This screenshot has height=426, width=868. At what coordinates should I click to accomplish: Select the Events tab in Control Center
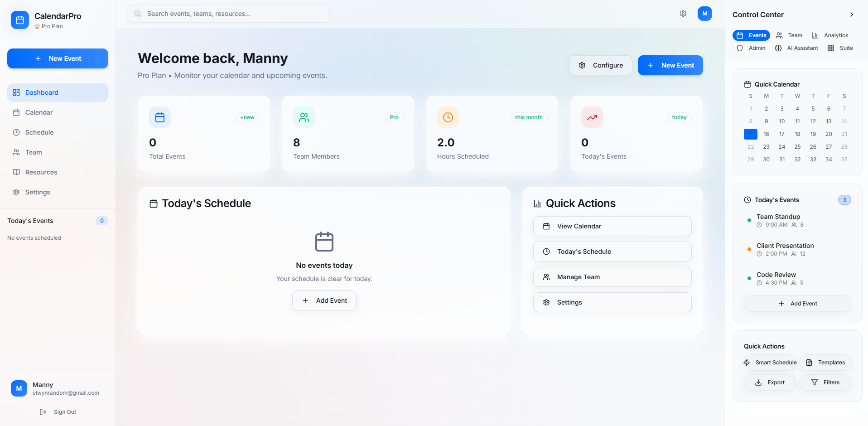[751, 35]
